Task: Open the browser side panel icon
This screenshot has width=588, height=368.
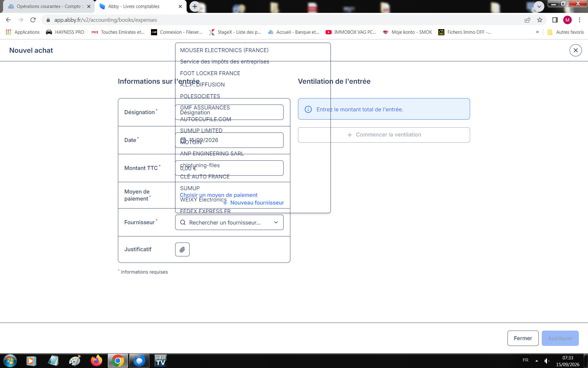Action: tap(555, 20)
